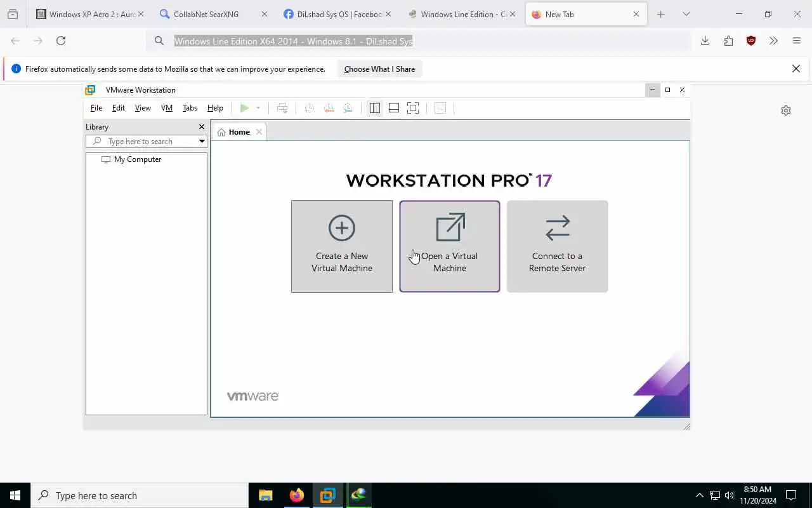
Task: Open the VMware View menu
Action: [143, 108]
